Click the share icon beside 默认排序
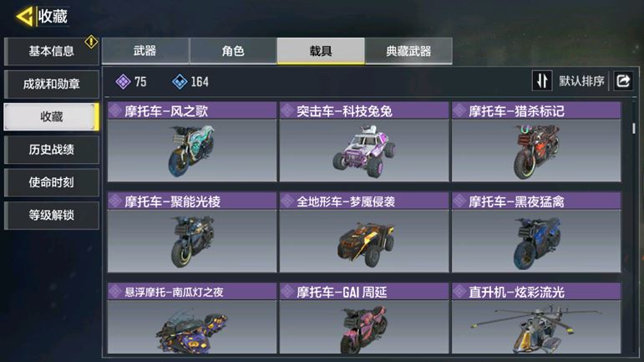 point(623,80)
